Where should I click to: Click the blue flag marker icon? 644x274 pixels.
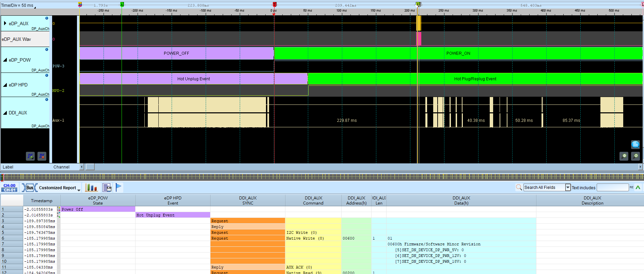click(x=119, y=188)
